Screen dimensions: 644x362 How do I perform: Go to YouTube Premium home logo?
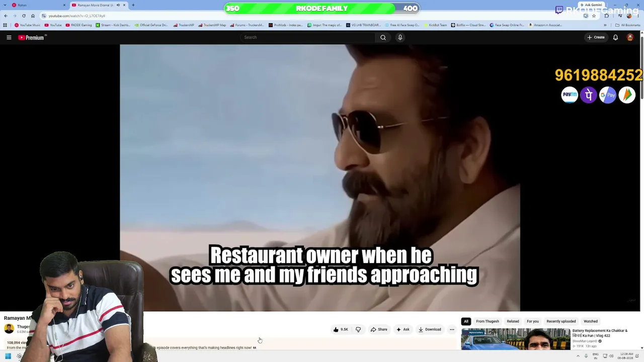[x=32, y=37]
